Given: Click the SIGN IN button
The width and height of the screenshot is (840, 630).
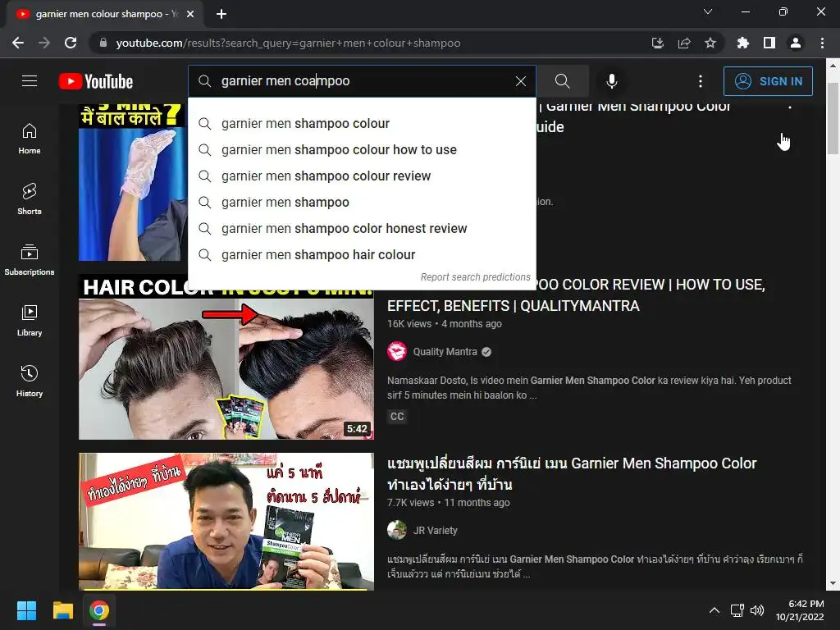Looking at the screenshot, I should tap(768, 81).
